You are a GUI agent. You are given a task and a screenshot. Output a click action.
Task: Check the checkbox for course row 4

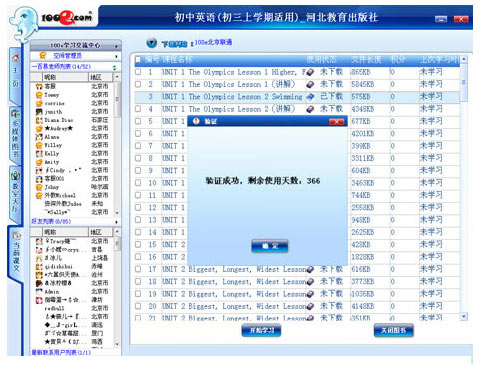(x=138, y=109)
